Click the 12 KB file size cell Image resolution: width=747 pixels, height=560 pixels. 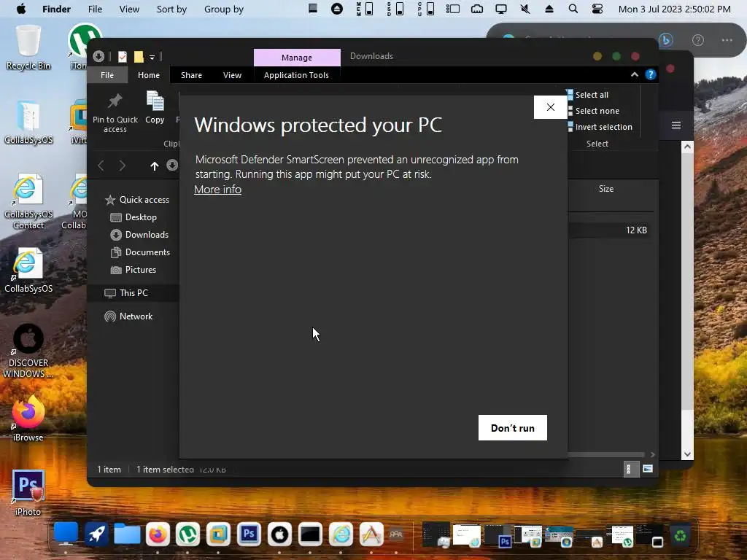point(636,230)
